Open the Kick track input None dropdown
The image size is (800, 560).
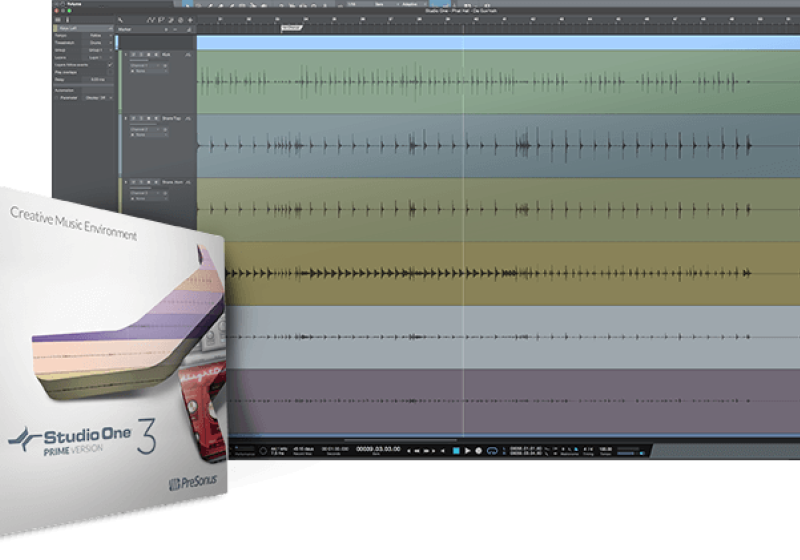[x=149, y=71]
